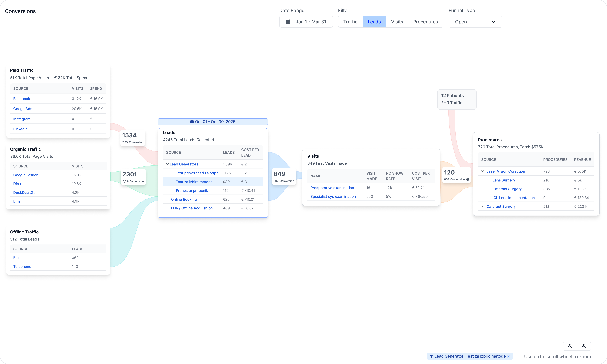
Task: Open the DuckDuckGo source link
Action: pos(24,193)
